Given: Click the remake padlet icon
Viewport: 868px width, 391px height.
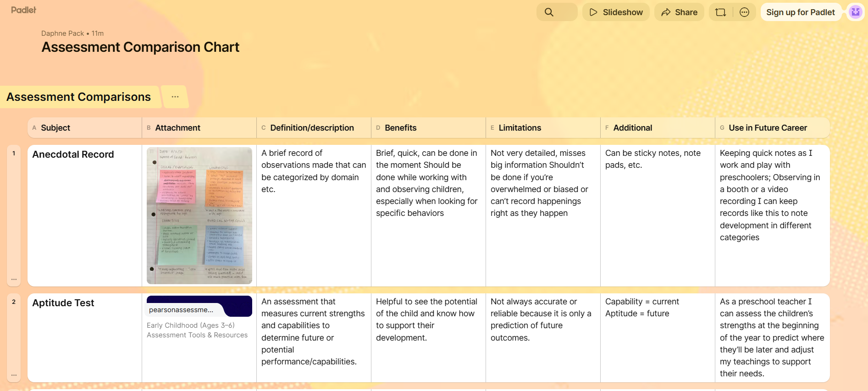Looking at the screenshot, I should pos(720,12).
